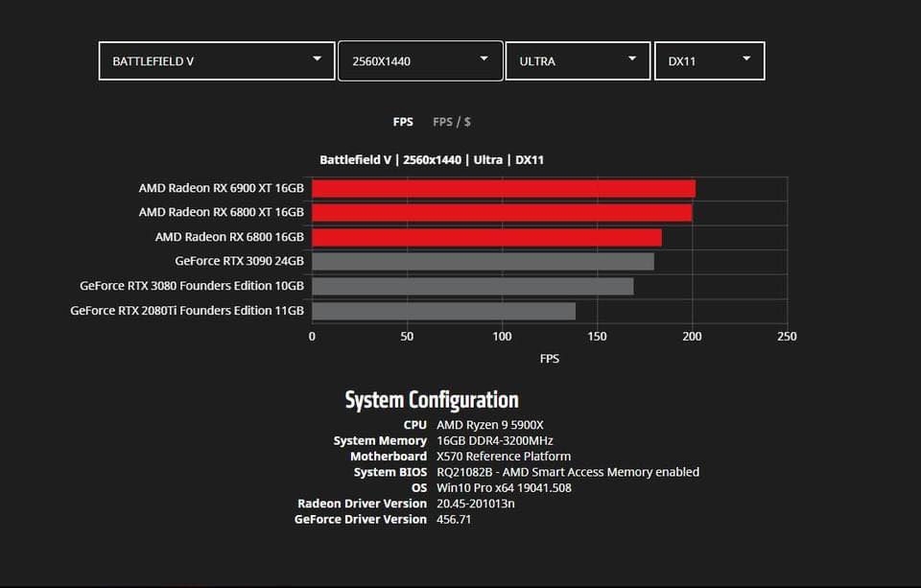Open the 2560X1440 resolution dropdown
Viewport: 921px width, 588px height.
(420, 60)
